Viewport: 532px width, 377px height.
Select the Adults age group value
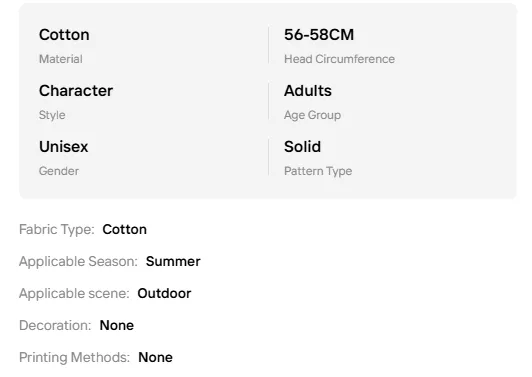tap(308, 91)
